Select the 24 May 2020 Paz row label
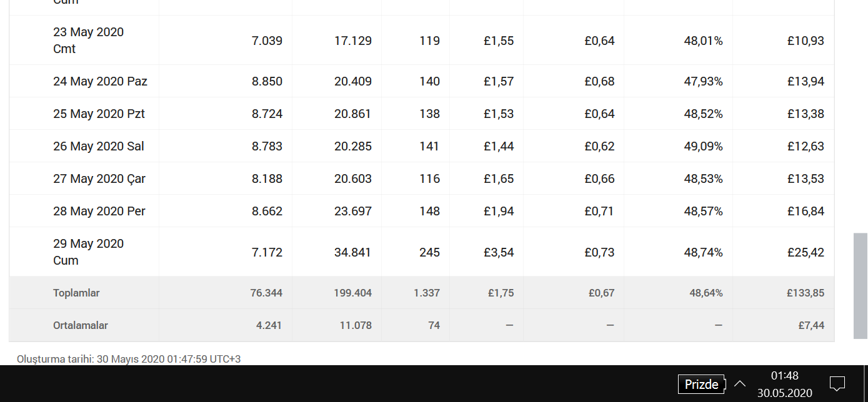The height and width of the screenshot is (402, 868). (x=100, y=81)
